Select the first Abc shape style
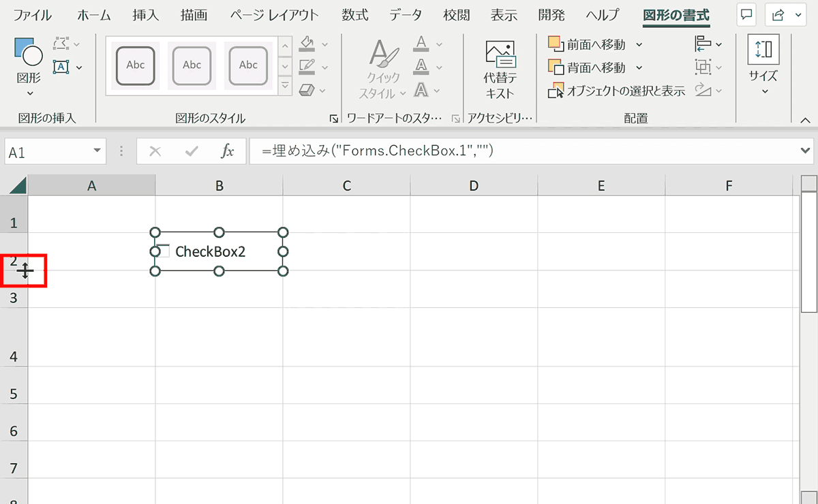 click(135, 65)
